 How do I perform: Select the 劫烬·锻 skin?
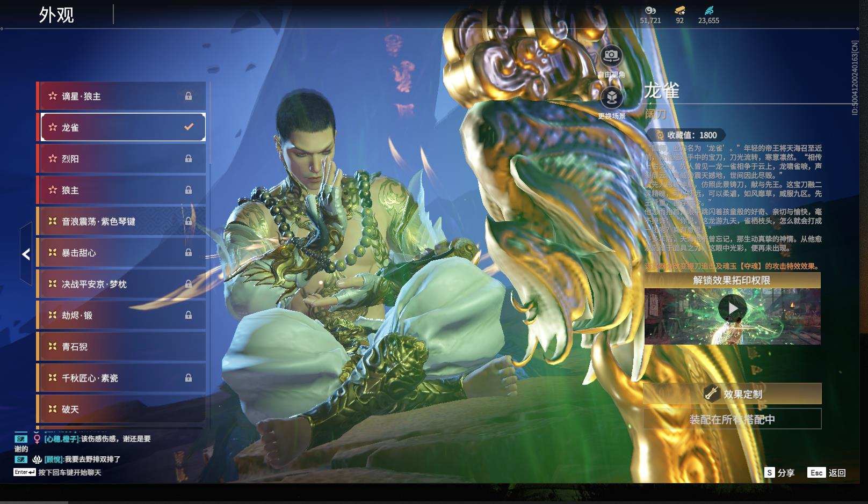[122, 315]
